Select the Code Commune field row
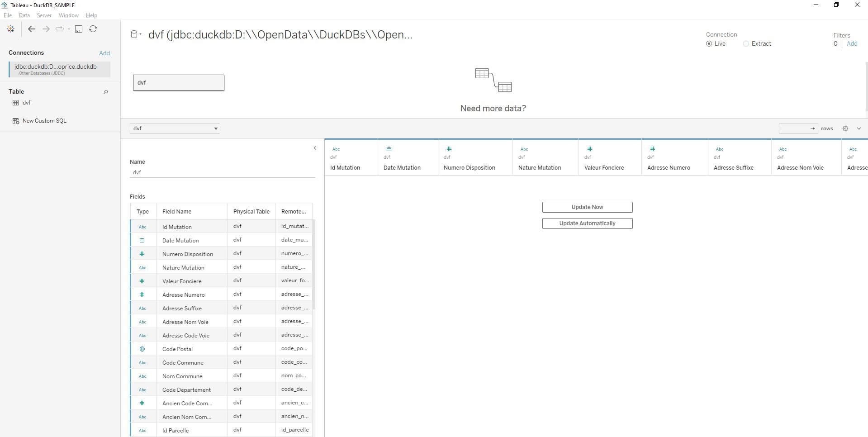Viewport: 868px width, 437px height. pyautogui.click(x=221, y=362)
